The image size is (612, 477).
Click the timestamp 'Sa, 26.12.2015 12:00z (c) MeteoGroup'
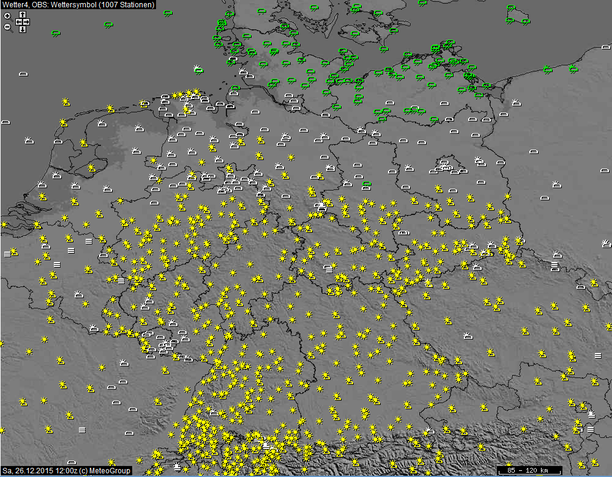coord(66,471)
